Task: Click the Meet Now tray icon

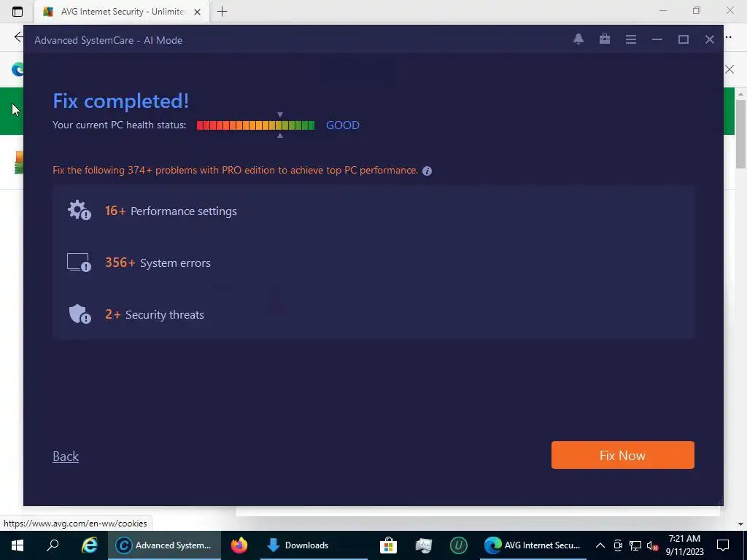Action: (618, 545)
